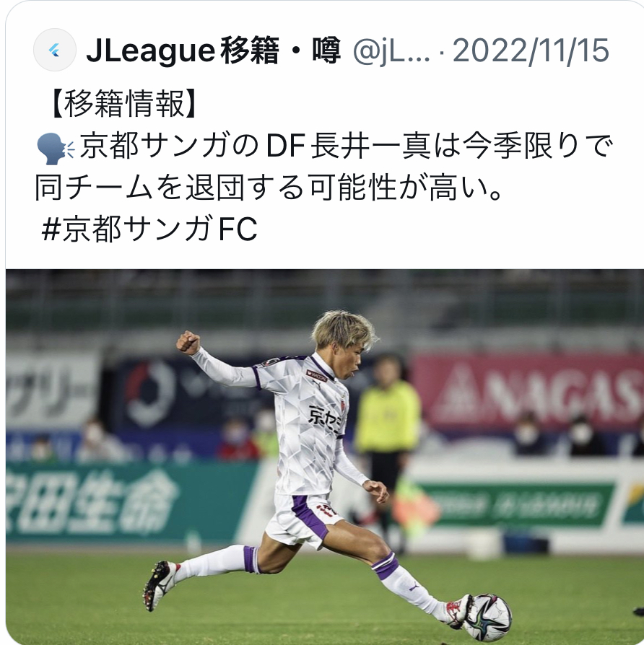Screen dimensions: 644x645
Task: Click the purple stripe on player's shorts
Action: 308,519
